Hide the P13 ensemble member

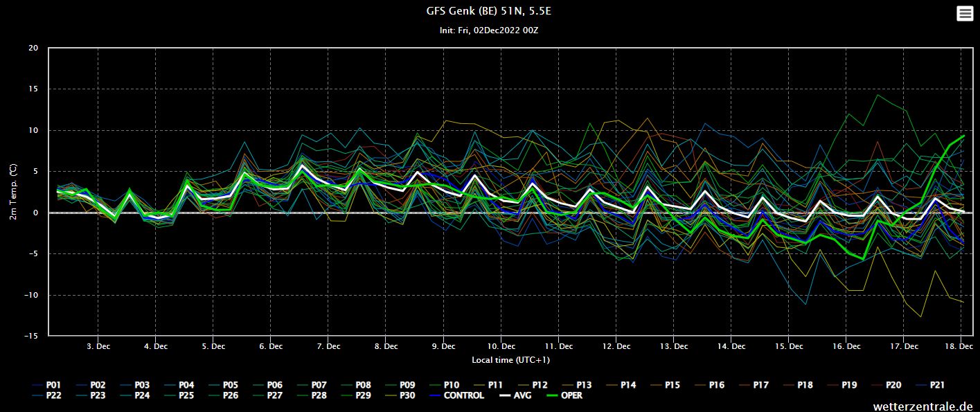point(578,385)
